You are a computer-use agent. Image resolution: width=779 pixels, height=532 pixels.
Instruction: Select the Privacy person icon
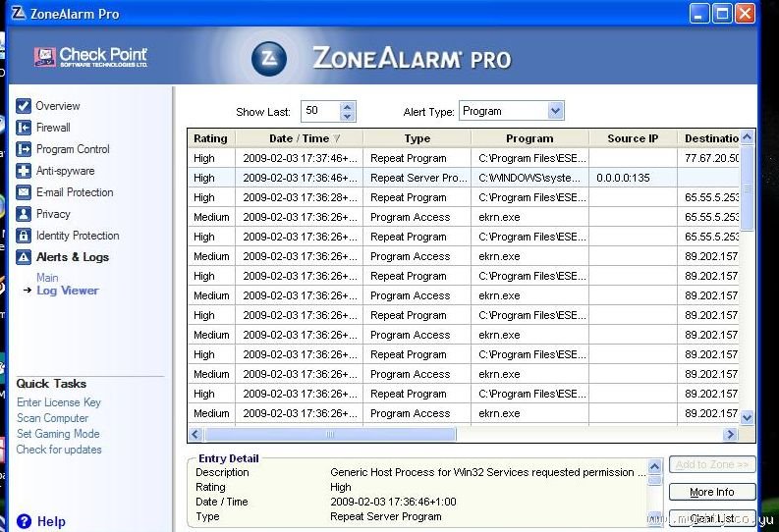point(24,214)
